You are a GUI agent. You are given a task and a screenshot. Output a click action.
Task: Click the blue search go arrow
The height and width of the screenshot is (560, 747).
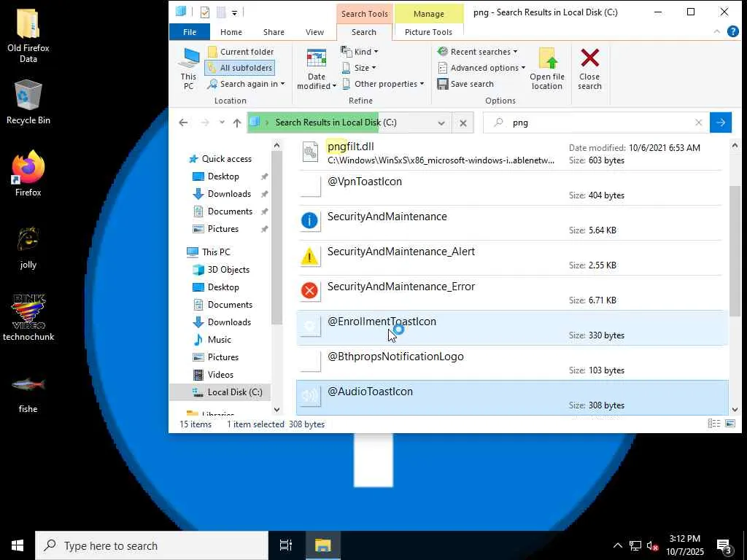coord(720,122)
